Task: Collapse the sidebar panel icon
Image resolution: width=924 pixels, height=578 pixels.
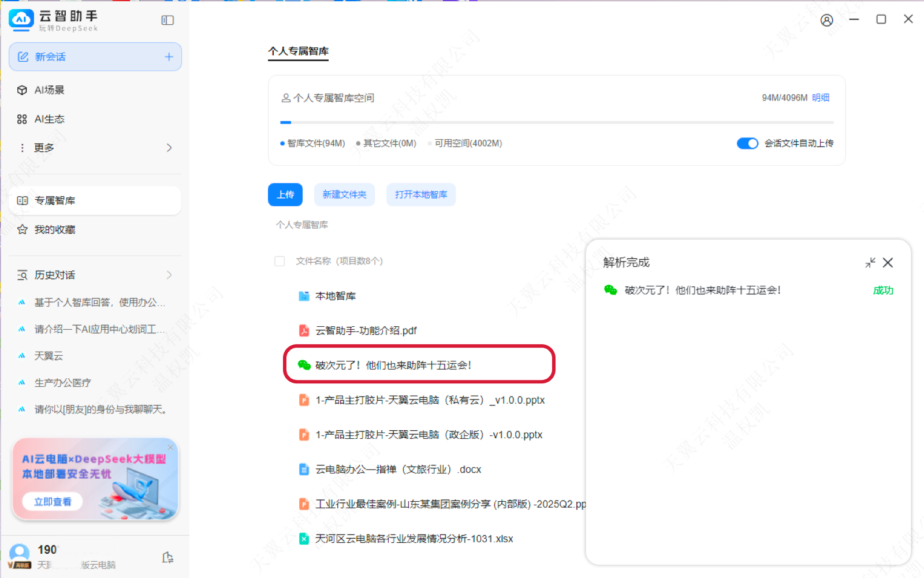Action: click(167, 20)
